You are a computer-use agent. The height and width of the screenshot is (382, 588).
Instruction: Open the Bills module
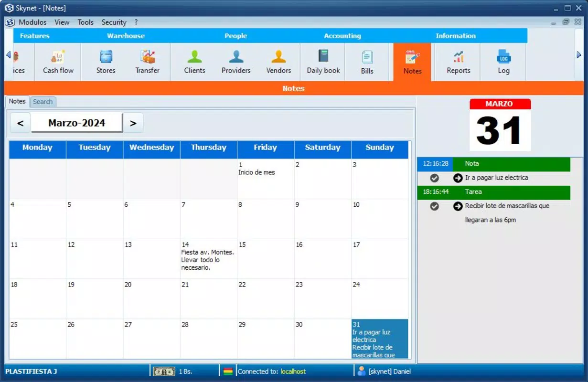367,62
